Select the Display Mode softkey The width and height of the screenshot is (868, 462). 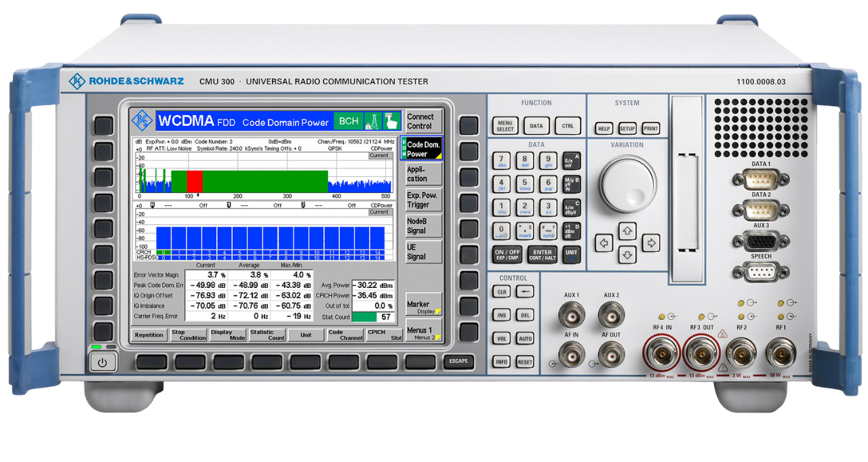pos(227,335)
